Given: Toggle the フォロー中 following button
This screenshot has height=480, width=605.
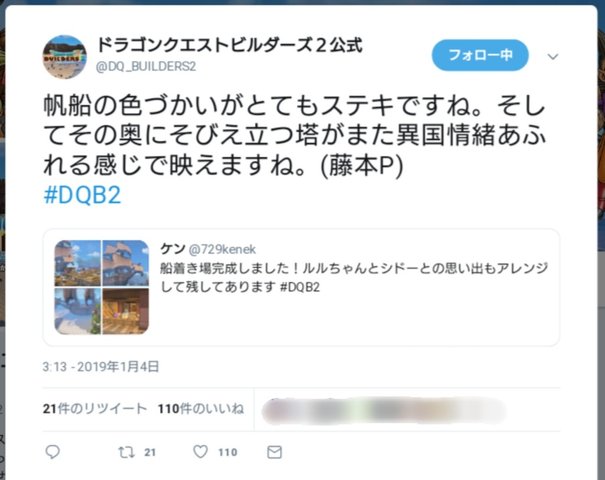Looking at the screenshot, I should tap(480, 55).
